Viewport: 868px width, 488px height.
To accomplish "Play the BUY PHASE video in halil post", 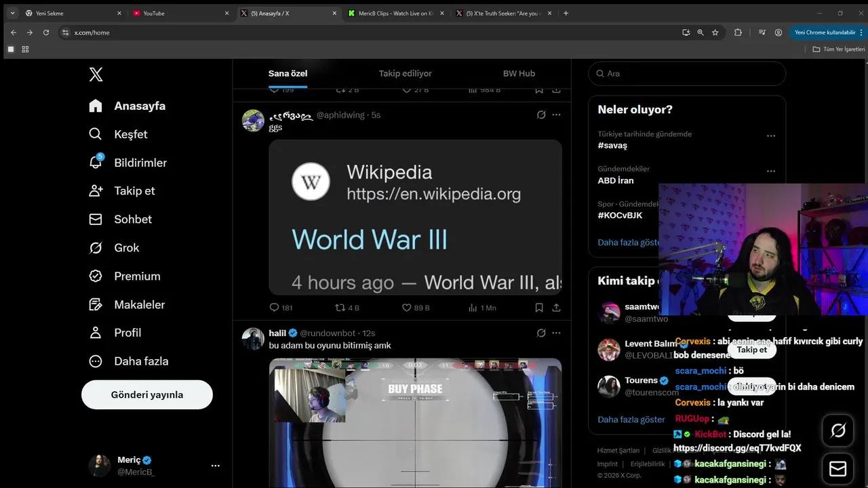I will click(x=415, y=423).
